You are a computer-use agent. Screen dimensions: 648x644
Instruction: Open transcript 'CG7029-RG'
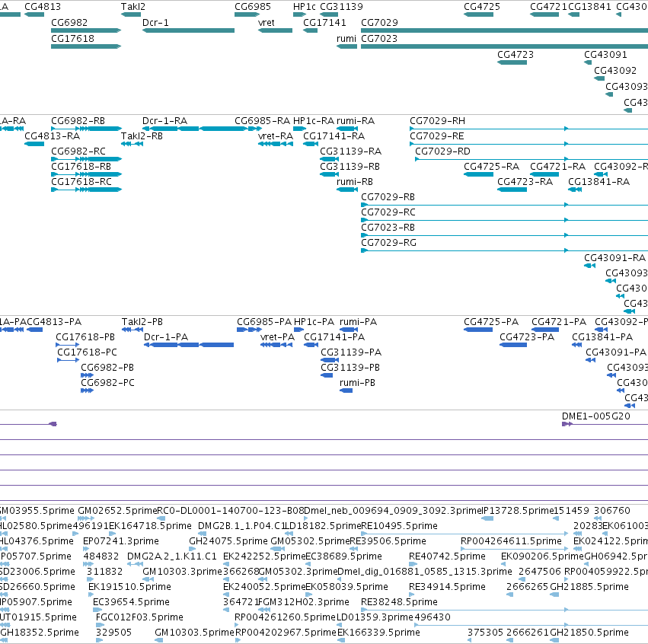tap(388, 243)
